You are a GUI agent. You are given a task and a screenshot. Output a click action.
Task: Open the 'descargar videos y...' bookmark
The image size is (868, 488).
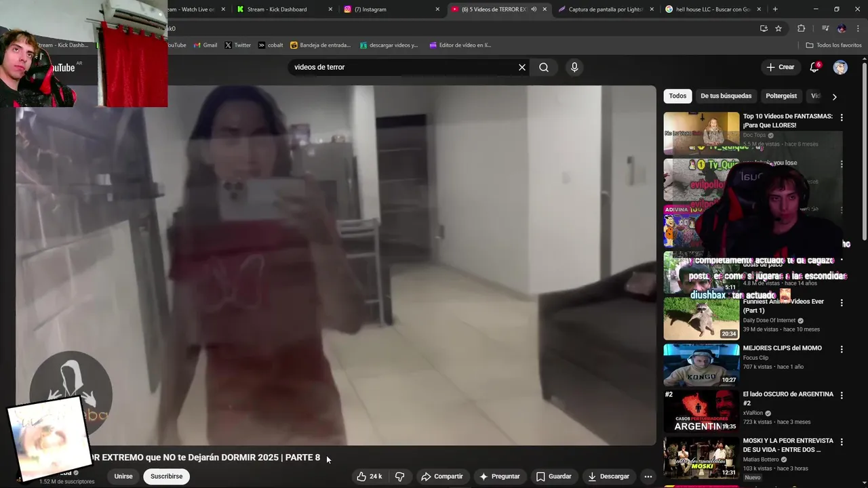click(389, 45)
